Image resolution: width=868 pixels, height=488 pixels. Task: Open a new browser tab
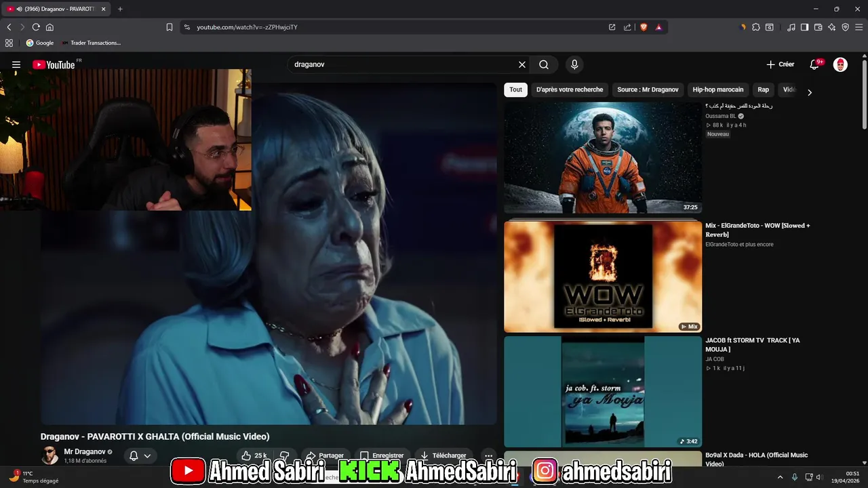coord(120,9)
